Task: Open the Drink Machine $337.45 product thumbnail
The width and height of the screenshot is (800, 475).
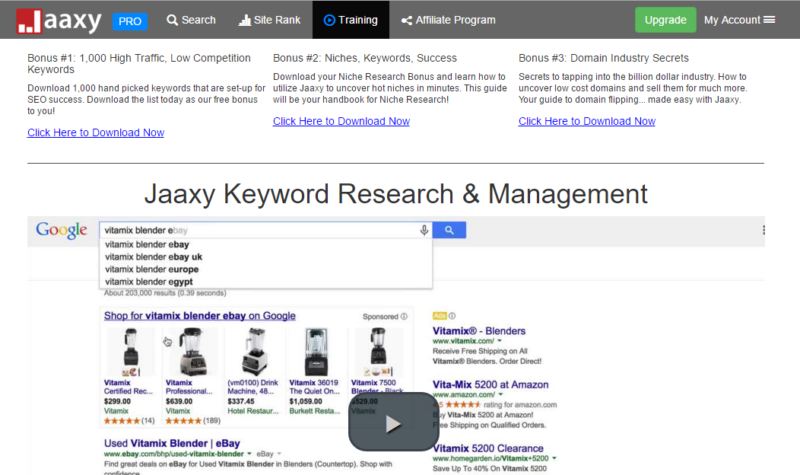Action: coord(254,353)
